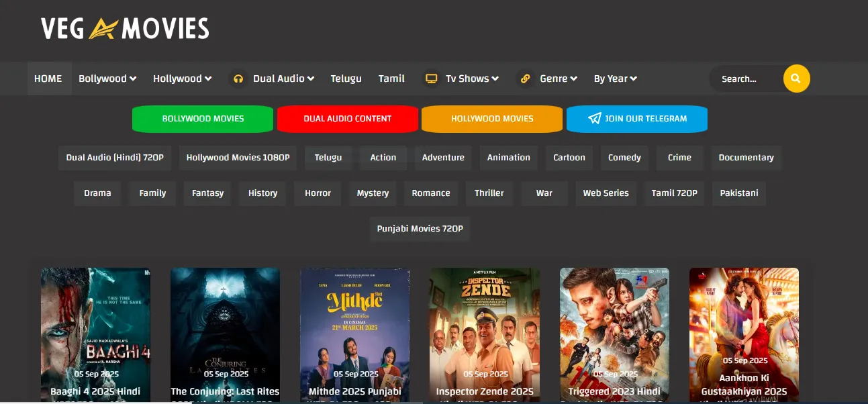Image resolution: width=868 pixels, height=404 pixels.
Task: Select the Horror genre tag
Action: pos(318,193)
